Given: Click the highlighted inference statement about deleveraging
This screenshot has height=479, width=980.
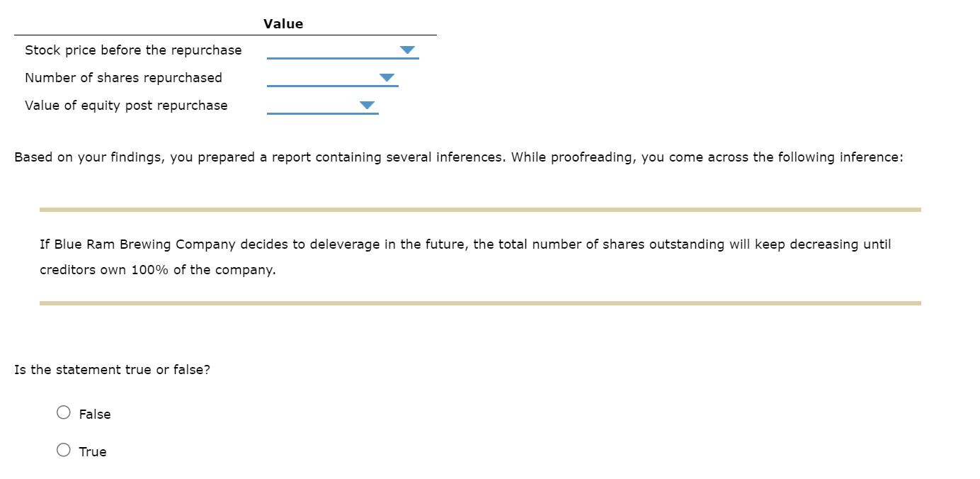Looking at the screenshot, I should pos(465,257).
